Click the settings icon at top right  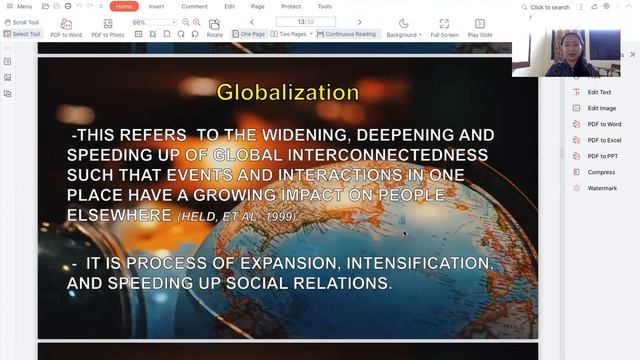[607, 7]
